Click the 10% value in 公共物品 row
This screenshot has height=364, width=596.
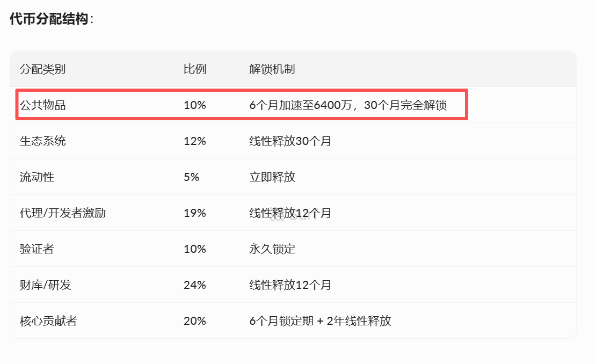tap(195, 105)
